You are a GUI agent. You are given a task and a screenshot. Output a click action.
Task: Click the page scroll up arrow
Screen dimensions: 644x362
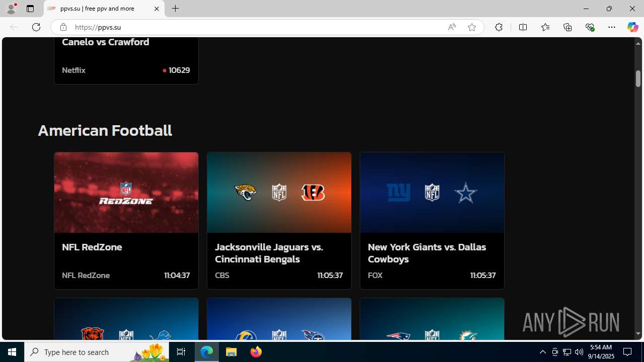coord(638,43)
